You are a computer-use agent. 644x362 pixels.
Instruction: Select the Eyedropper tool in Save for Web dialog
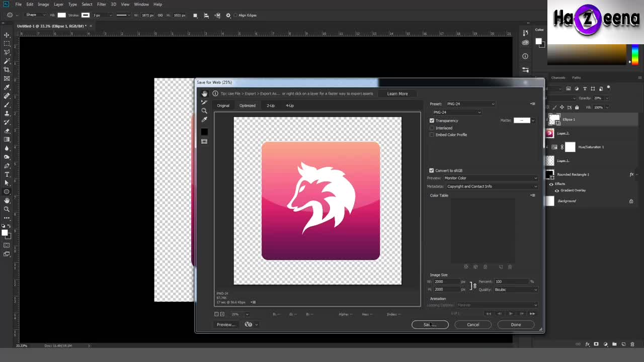tap(204, 120)
